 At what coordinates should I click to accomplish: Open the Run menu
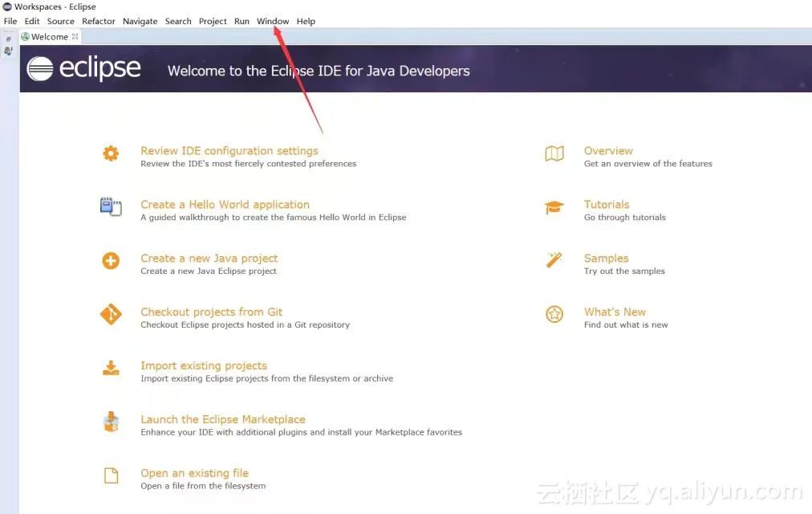tap(242, 21)
